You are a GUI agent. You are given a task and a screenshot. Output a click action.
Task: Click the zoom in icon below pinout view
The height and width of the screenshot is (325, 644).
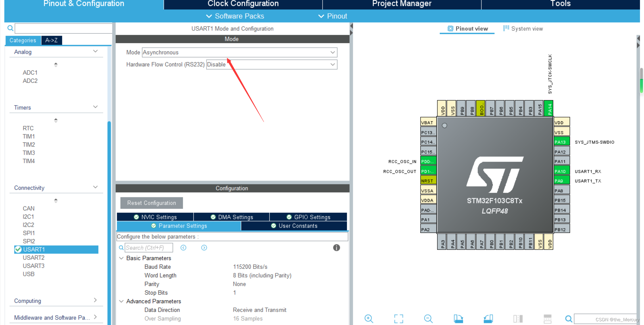(x=369, y=319)
